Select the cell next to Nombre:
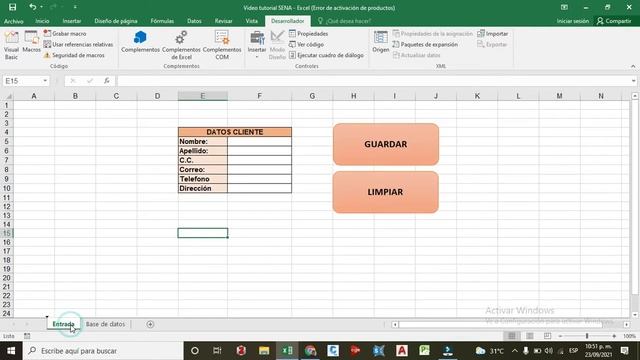The image size is (640, 360). point(260,141)
